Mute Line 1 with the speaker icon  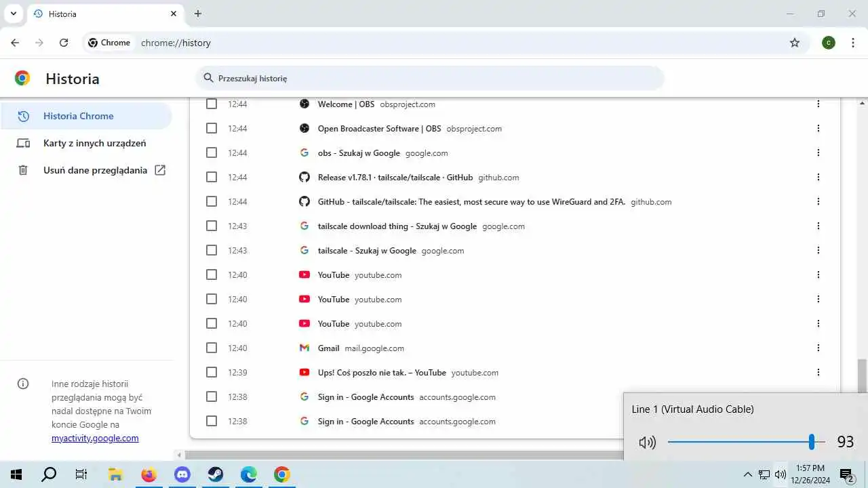tap(648, 443)
